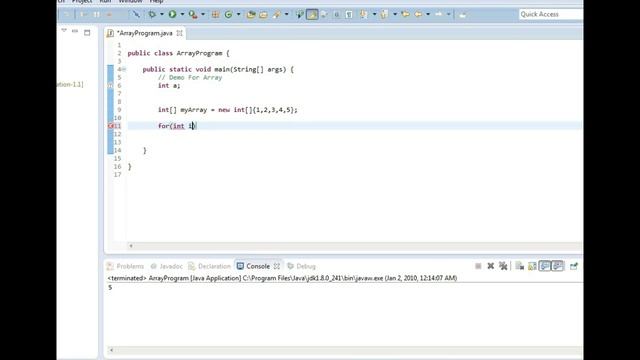Click Pin Editor icon near Quick Access

click(462, 14)
